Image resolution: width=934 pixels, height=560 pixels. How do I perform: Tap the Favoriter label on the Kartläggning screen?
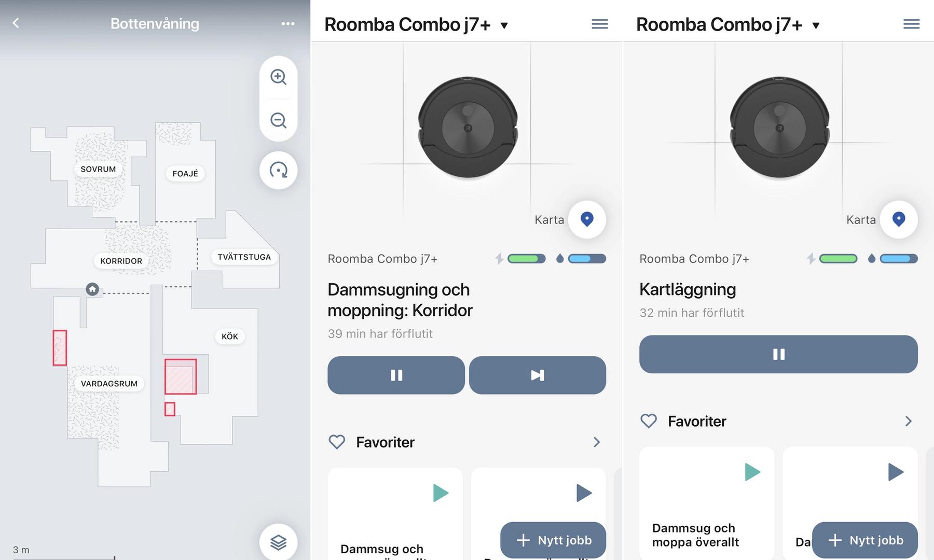(x=697, y=422)
